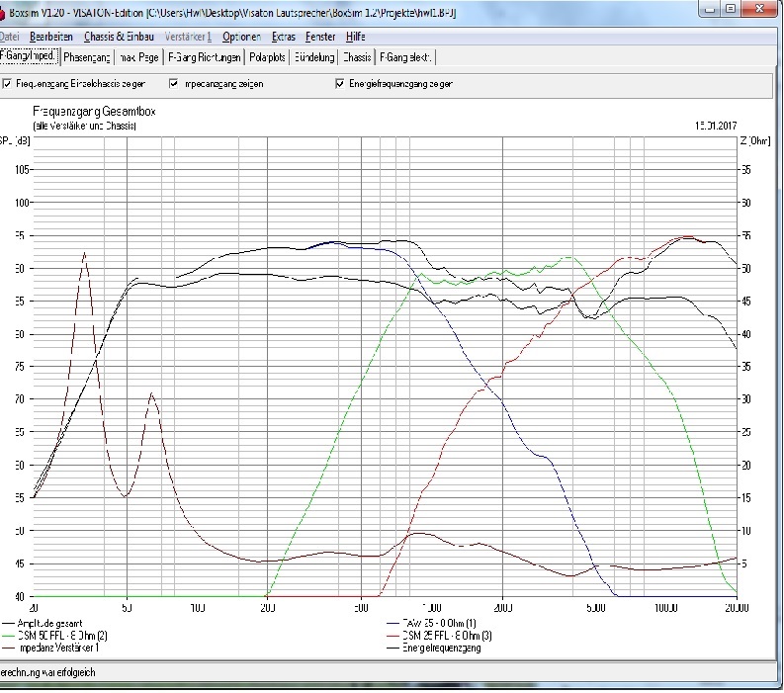
Task: Show the Bündelung tab
Action: pyautogui.click(x=314, y=57)
